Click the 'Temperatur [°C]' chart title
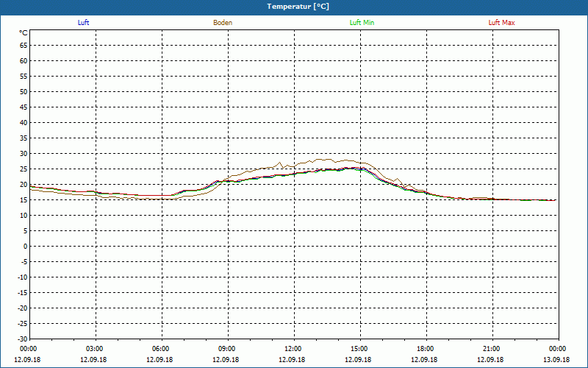 (298, 7)
